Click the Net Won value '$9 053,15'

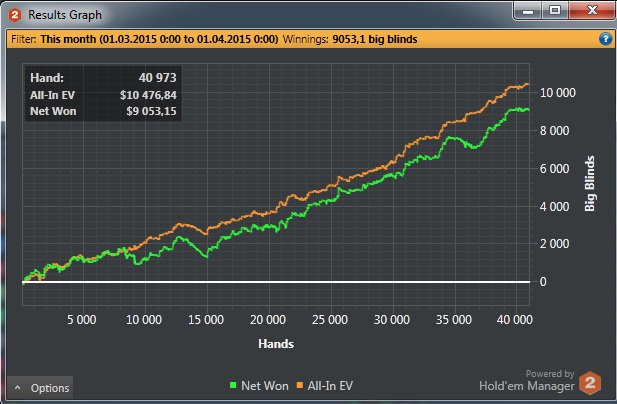pos(151,111)
